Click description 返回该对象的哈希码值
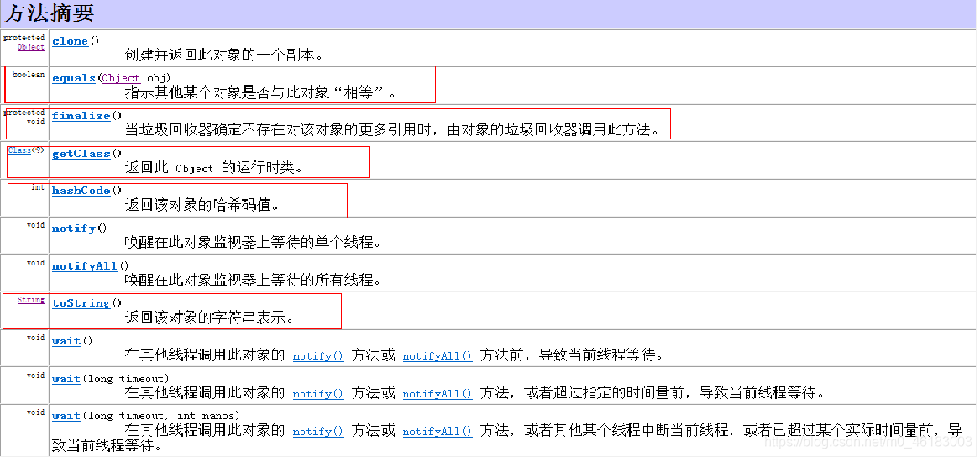Image resolution: width=980 pixels, height=457 pixels. coord(202,206)
